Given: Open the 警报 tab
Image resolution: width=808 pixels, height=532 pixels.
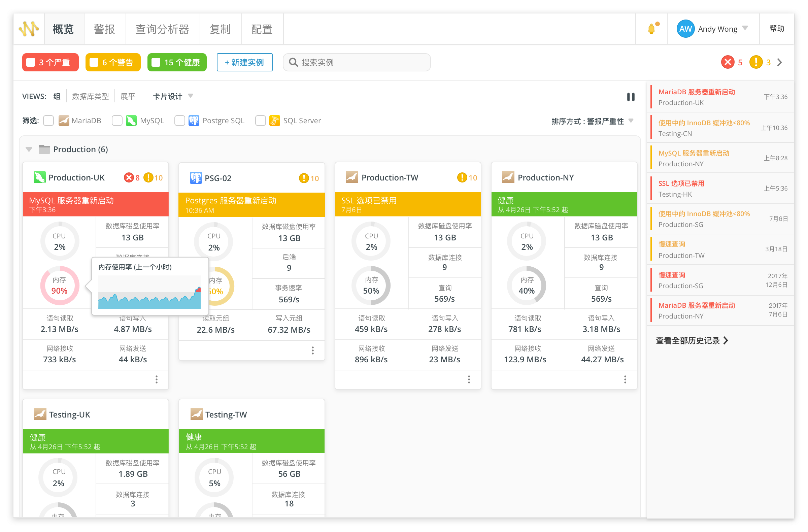Looking at the screenshot, I should coord(104,29).
